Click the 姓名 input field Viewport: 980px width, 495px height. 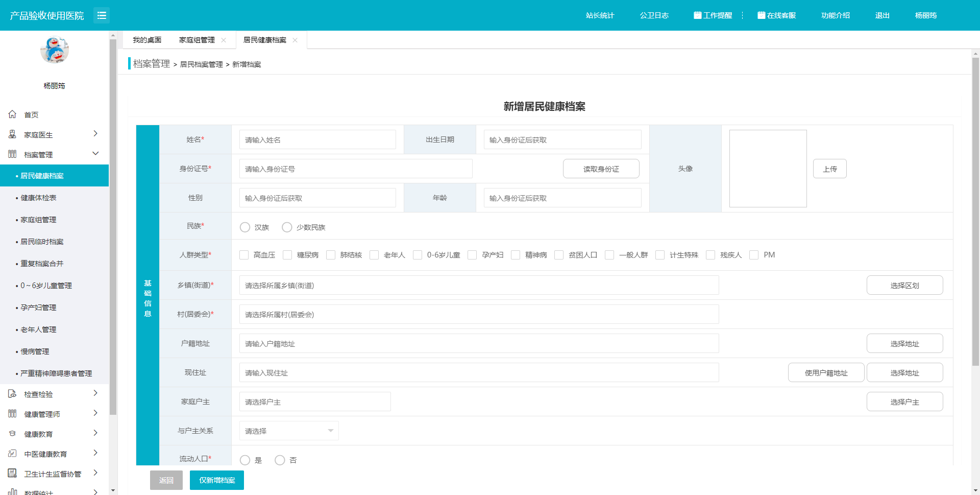tap(317, 140)
